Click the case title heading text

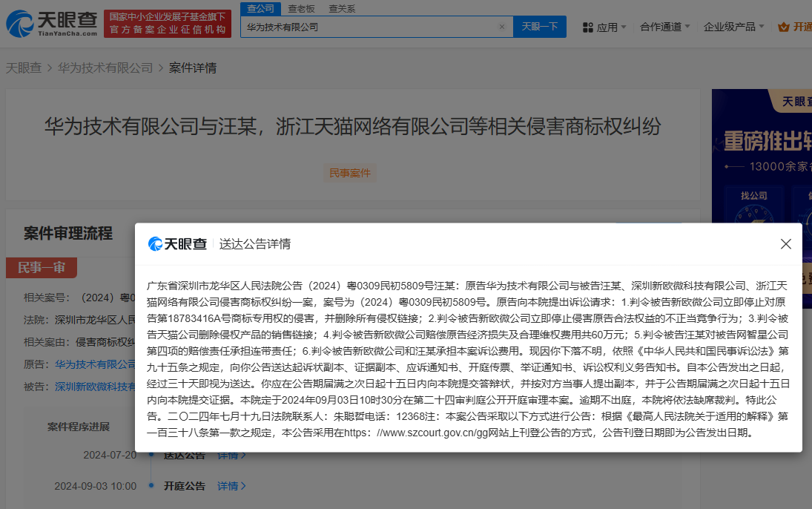tap(353, 126)
